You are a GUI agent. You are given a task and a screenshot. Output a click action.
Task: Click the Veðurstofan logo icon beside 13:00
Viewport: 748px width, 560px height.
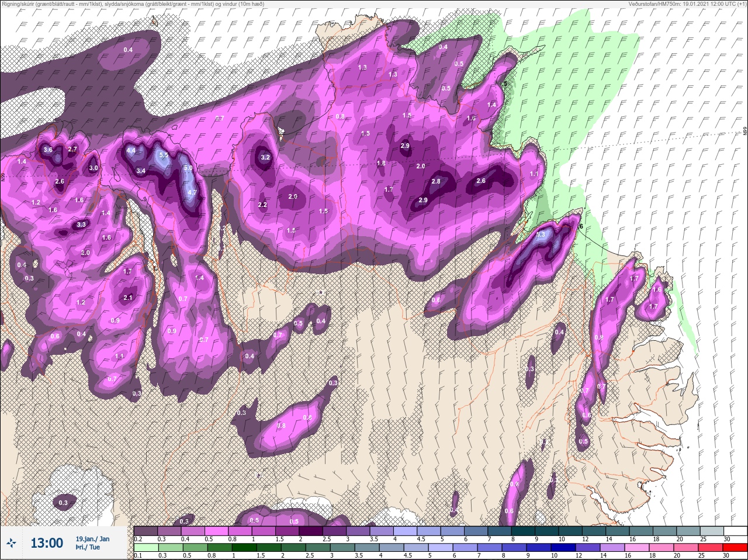pos(12,543)
